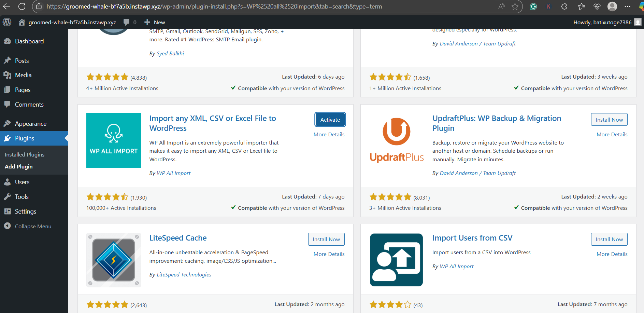This screenshot has height=313, width=644.
Task: Go to Installed Plugins submenu
Action: pos(25,154)
